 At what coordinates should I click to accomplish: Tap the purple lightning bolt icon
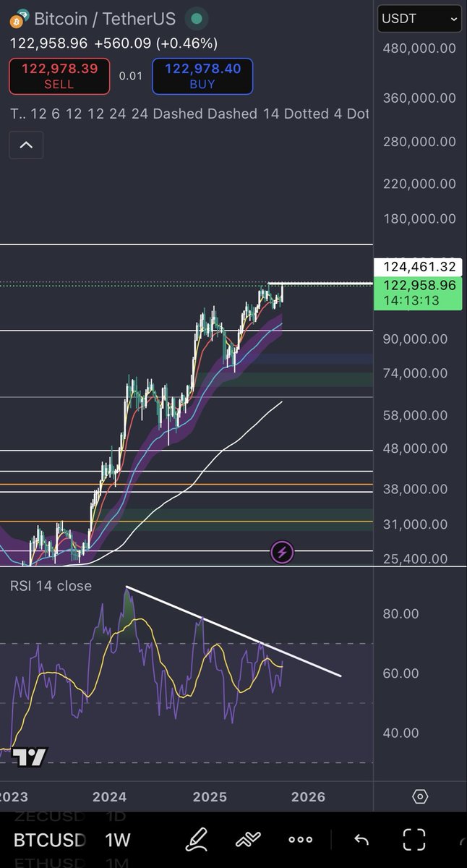click(x=282, y=553)
